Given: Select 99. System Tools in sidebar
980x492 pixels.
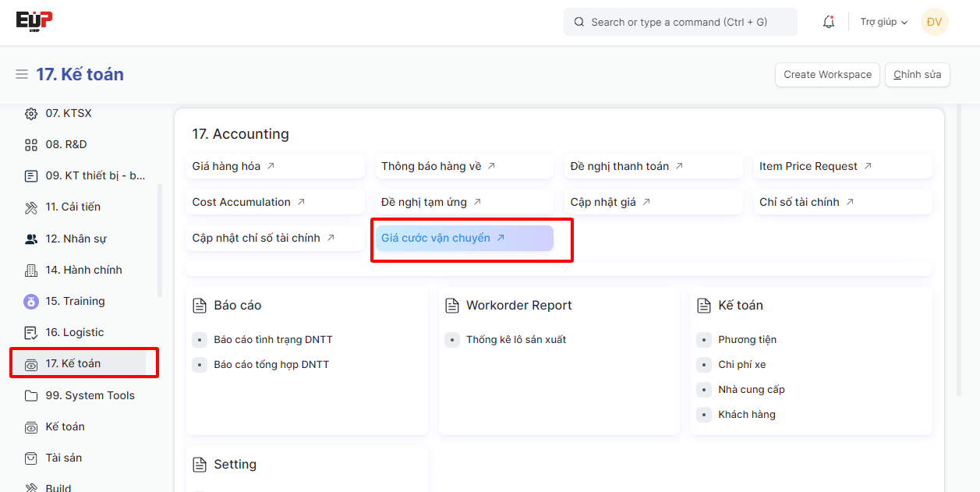Looking at the screenshot, I should [x=90, y=395].
